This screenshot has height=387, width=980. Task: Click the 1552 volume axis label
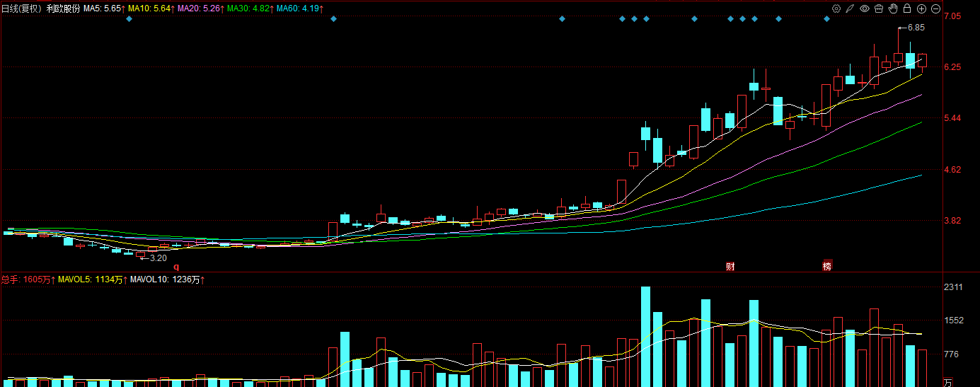953,320
